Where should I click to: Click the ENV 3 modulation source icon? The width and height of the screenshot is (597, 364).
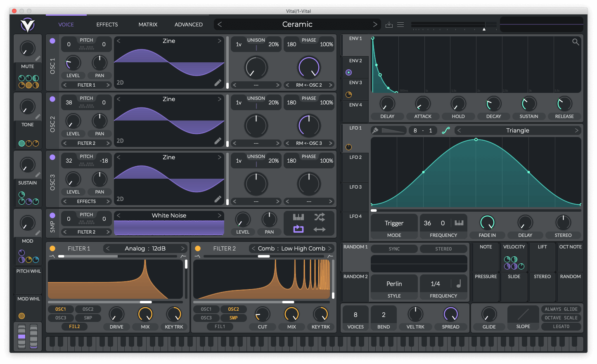tap(349, 95)
